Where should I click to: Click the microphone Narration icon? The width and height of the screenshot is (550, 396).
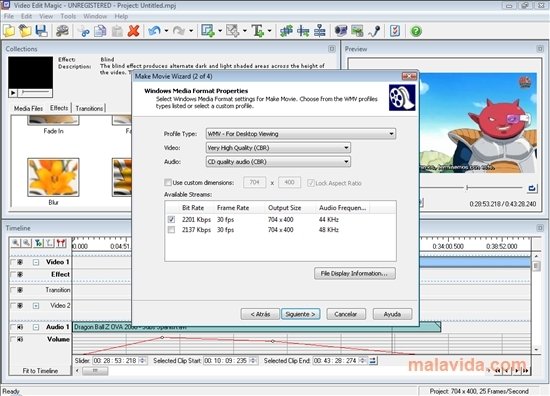click(374, 31)
